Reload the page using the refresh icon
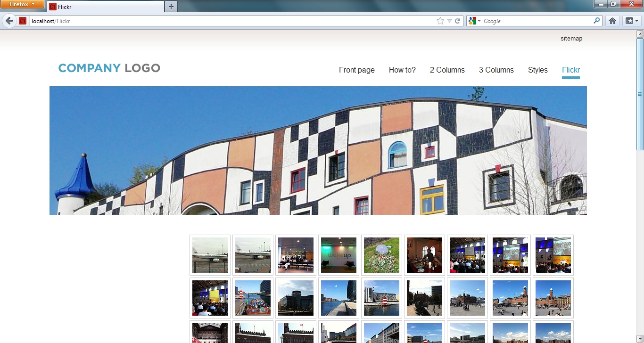 457,21
